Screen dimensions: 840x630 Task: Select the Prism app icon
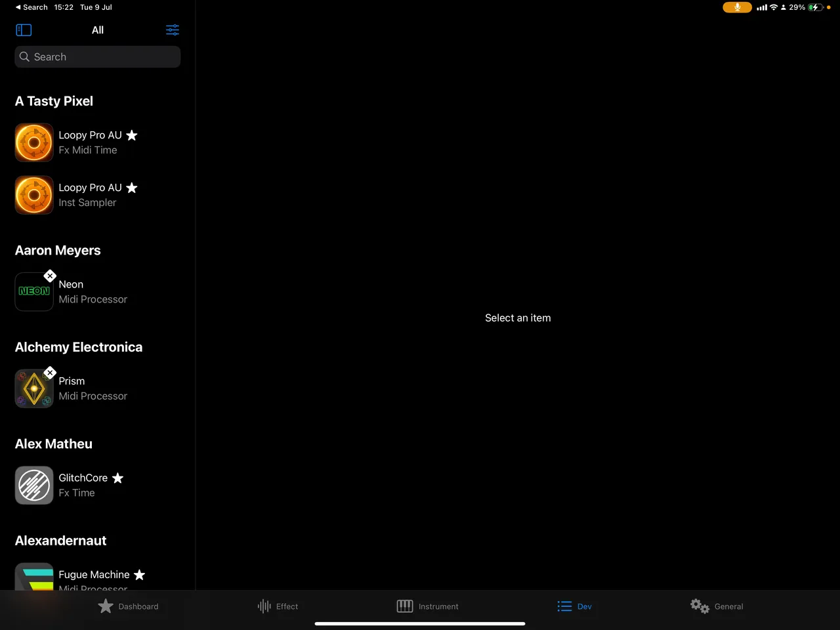34,388
